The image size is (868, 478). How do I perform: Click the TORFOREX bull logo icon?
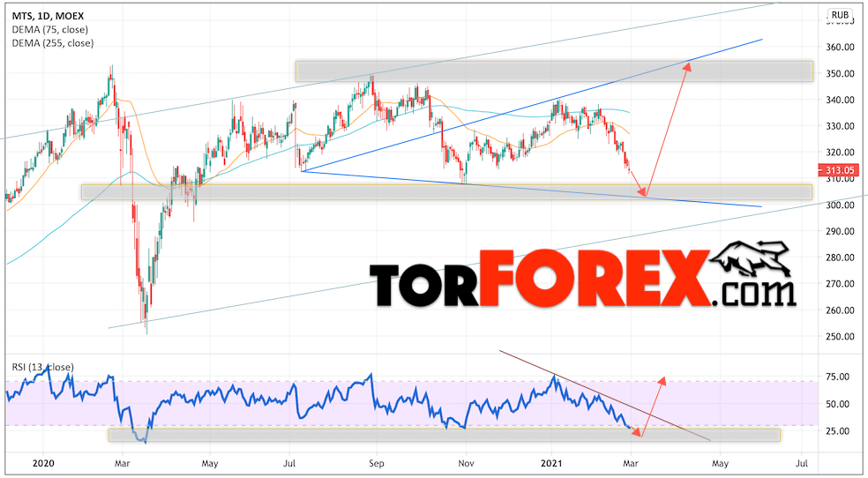(751, 258)
